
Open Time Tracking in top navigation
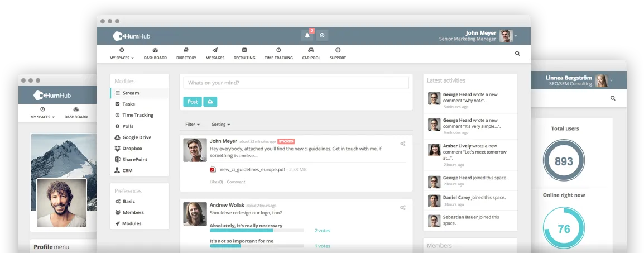click(x=278, y=54)
